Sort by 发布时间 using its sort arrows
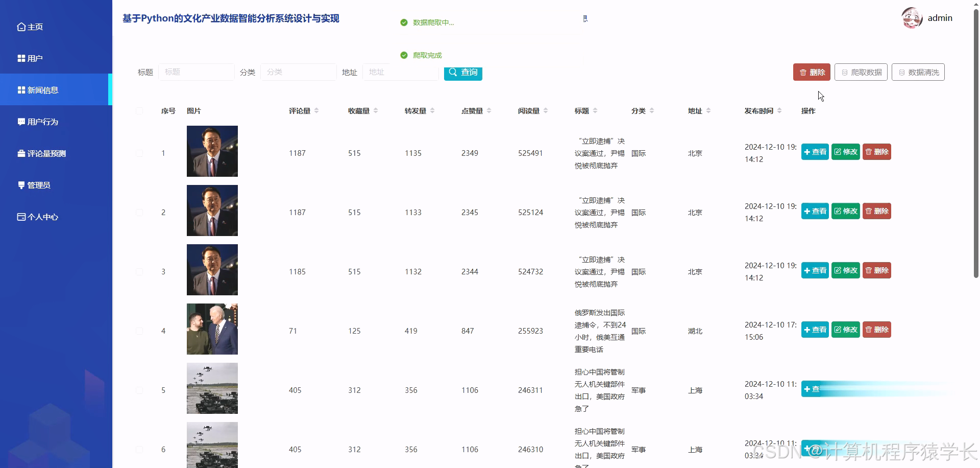 (779, 110)
